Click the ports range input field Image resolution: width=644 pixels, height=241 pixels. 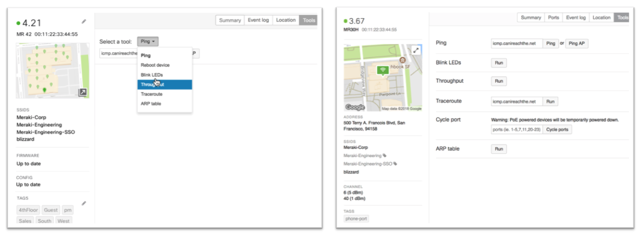pos(516,129)
